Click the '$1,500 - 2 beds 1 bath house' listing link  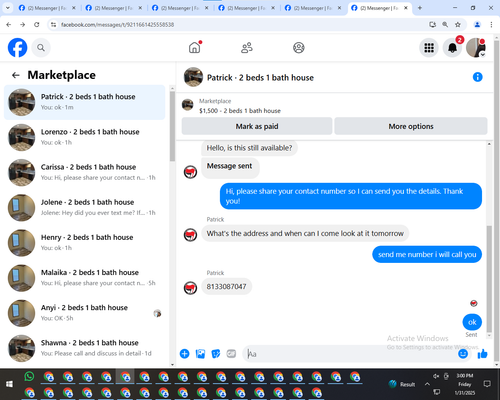(x=240, y=111)
